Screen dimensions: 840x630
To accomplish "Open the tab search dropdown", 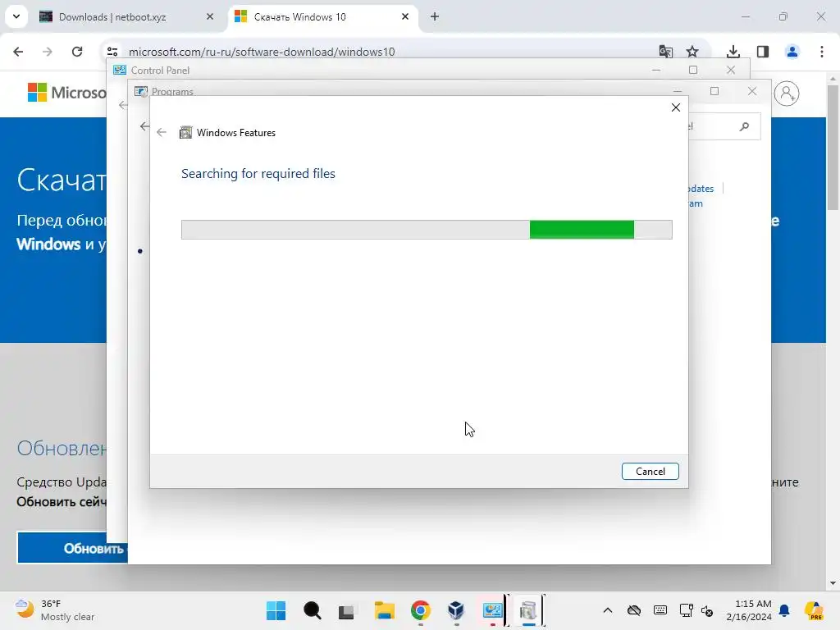I will [16, 16].
